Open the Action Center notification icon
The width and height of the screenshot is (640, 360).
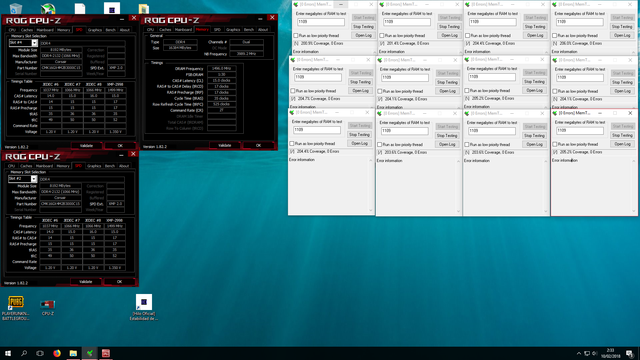(630, 353)
